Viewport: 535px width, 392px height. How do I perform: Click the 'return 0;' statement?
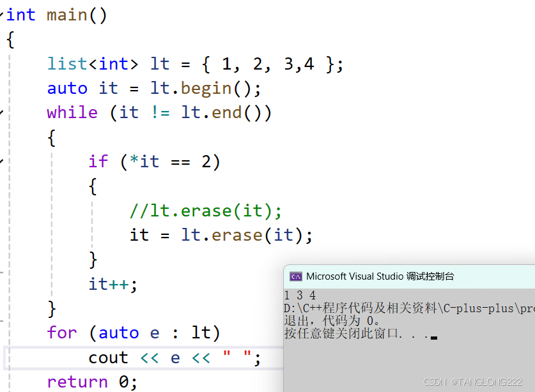[x=92, y=382]
